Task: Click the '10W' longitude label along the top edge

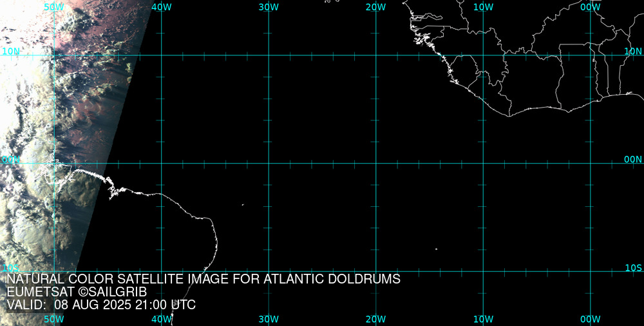Action: [484, 7]
